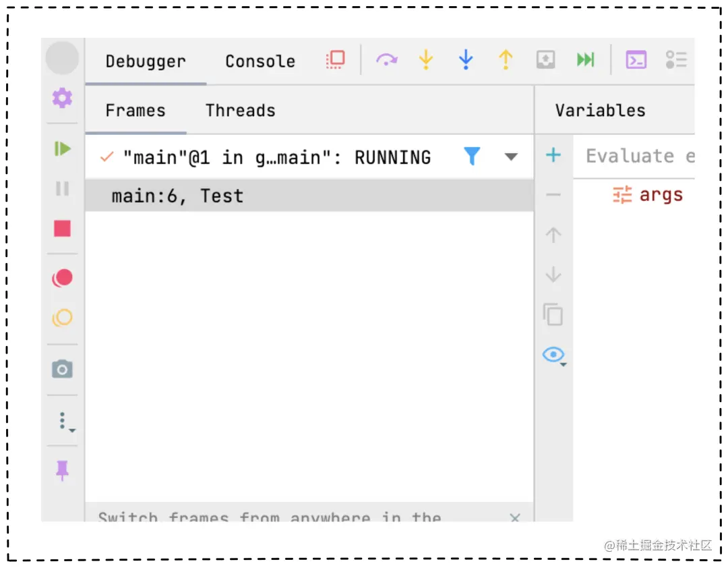Add a new watch with plus icon
The height and width of the screenshot is (568, 728).
click(x=553, y=154)
